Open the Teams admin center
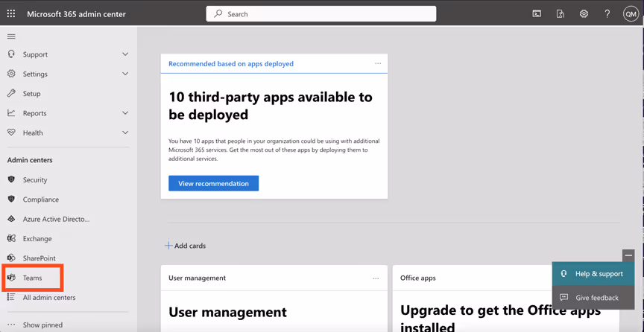The image size is (644, 332). [32, 278]
